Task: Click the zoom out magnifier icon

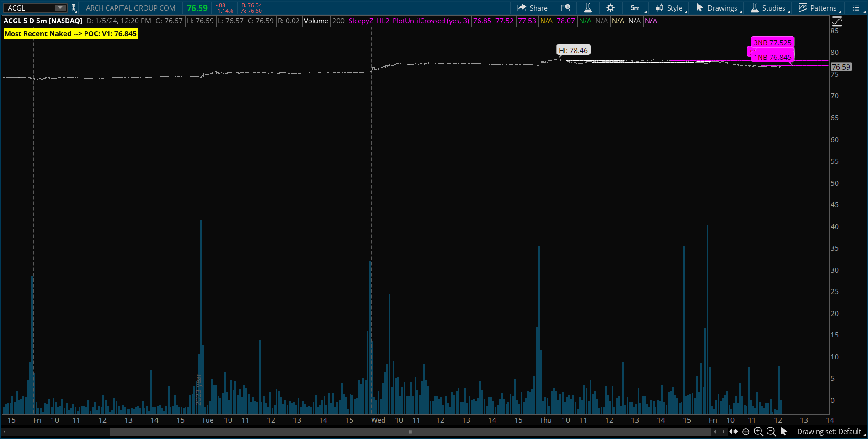Action: point(771,431)
